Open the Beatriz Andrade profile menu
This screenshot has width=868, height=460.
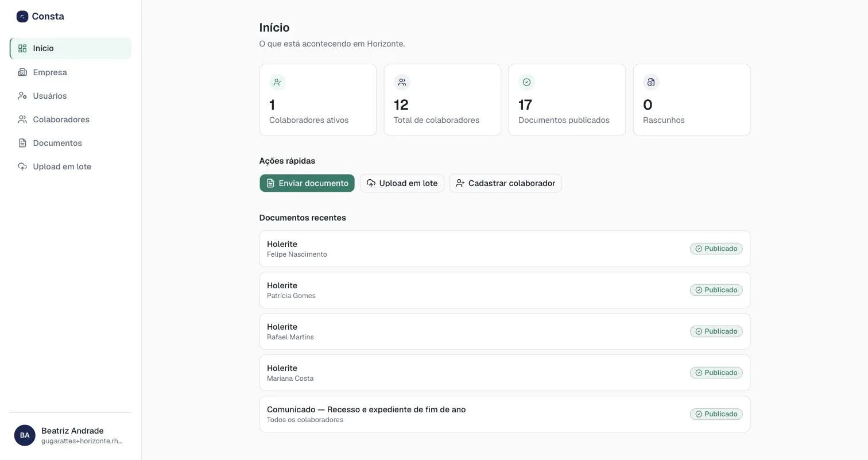(x=71, y=435)
